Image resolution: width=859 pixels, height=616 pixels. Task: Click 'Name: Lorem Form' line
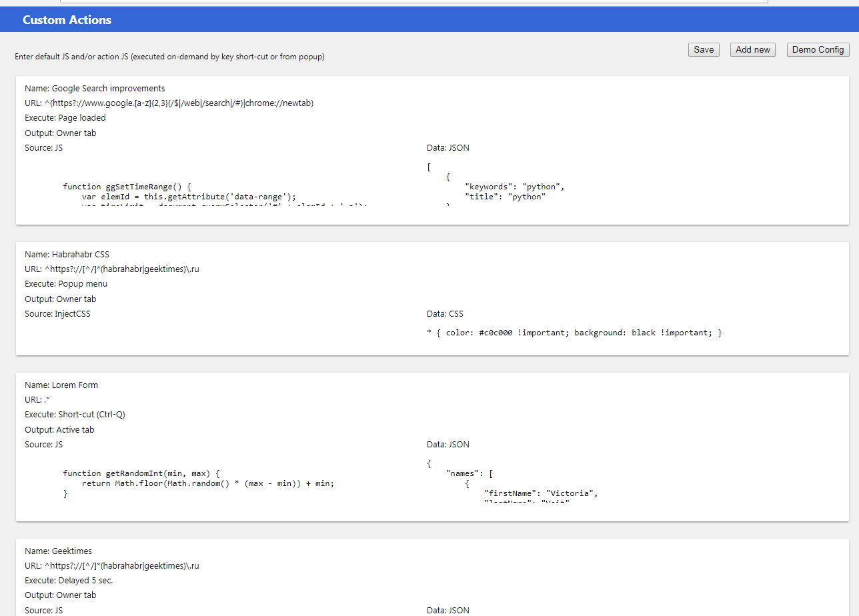61,385
